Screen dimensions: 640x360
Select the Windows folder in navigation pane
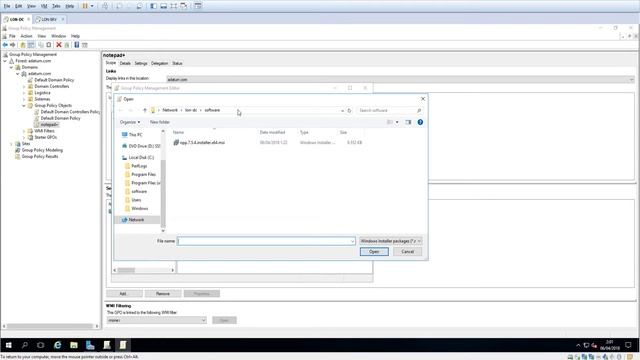pyautogui.click(x=136, y=209)
